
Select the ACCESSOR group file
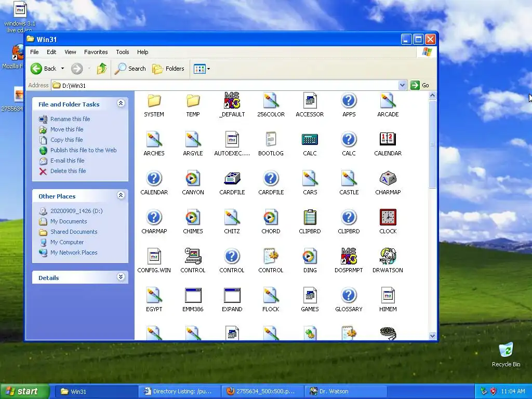[310, 100]
